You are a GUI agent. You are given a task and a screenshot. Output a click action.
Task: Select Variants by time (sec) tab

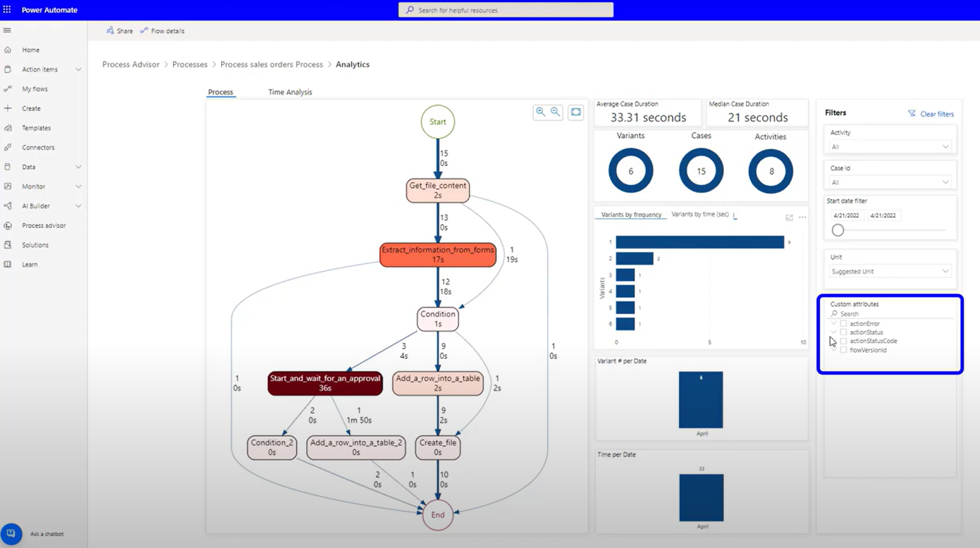(700, 214)
